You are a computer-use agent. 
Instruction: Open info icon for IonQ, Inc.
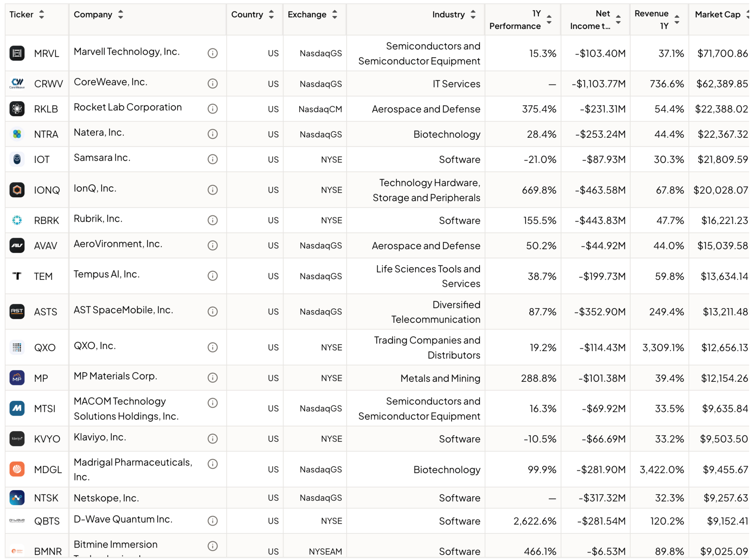(213, 190)
